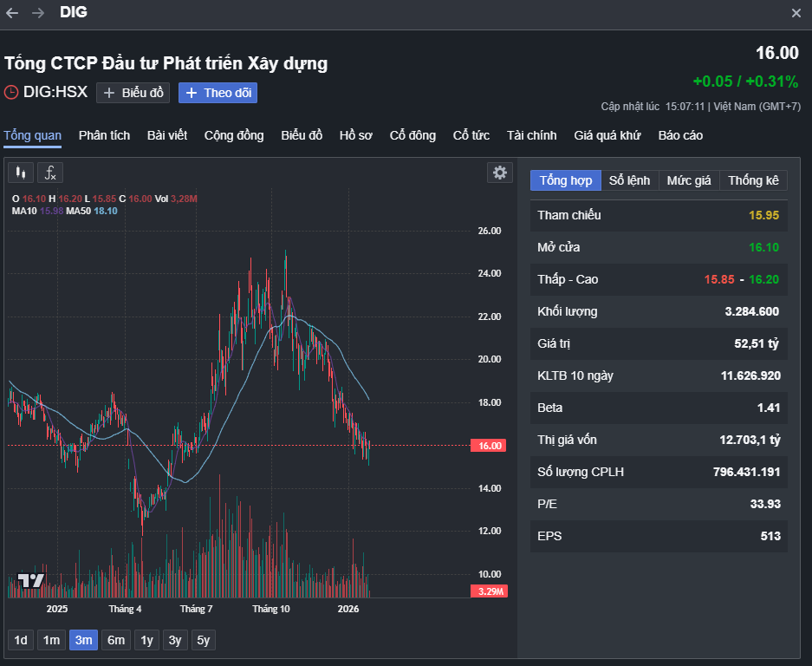812x666 pixels.
Task: Click the TradingView logo on chart
Action: click(31, 581)
